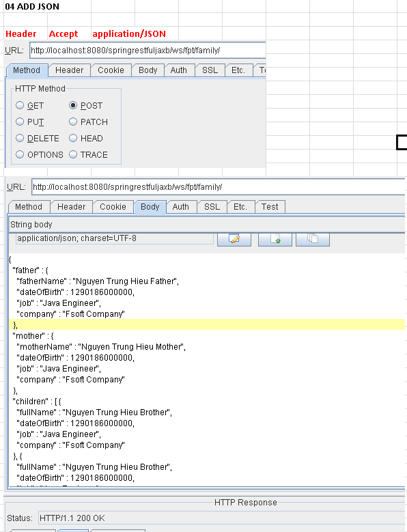Open the body content-type edit icon button
Viewport: 407px width, 532px height.
tap(234, 239)
